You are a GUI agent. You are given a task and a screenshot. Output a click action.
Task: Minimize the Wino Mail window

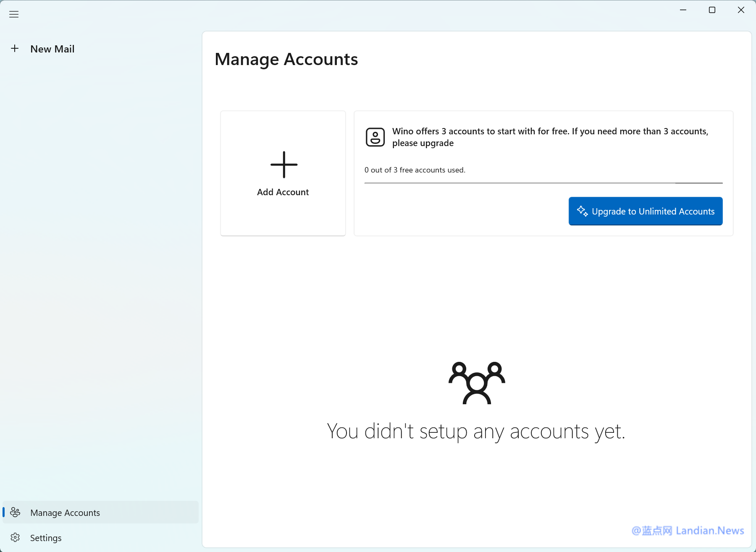(683, 10)
